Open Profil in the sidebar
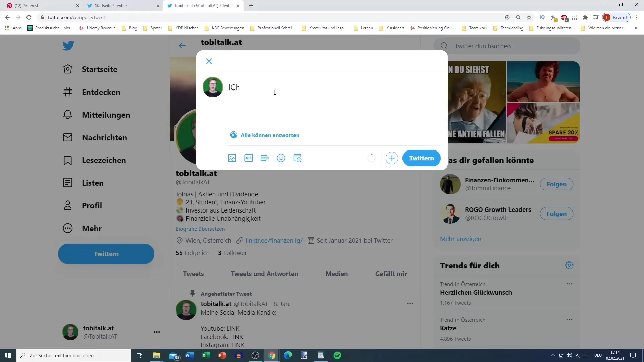 click(x=83, y=205)
